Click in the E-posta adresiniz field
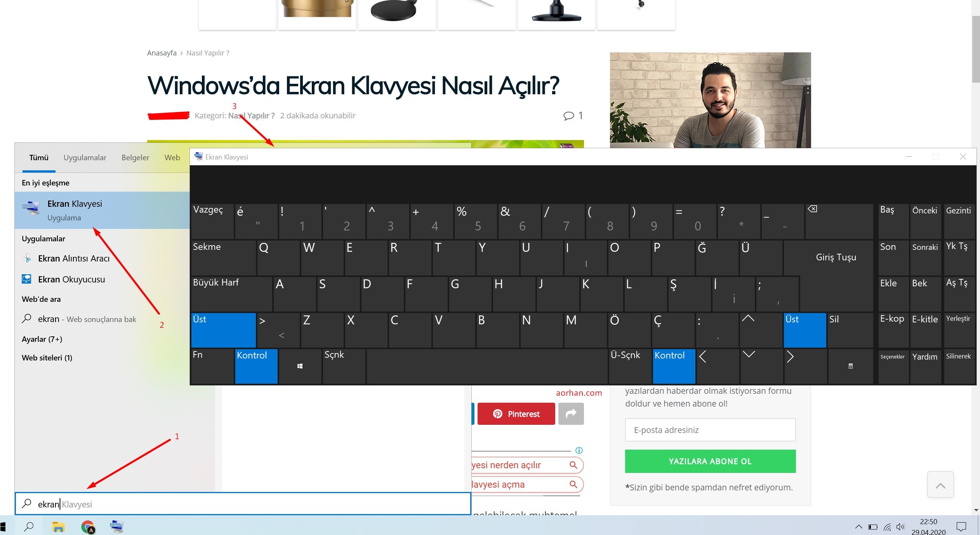Image resolution: width=980 pixels, height=535 pixels. pyautogui.click(x=710, y=430)
